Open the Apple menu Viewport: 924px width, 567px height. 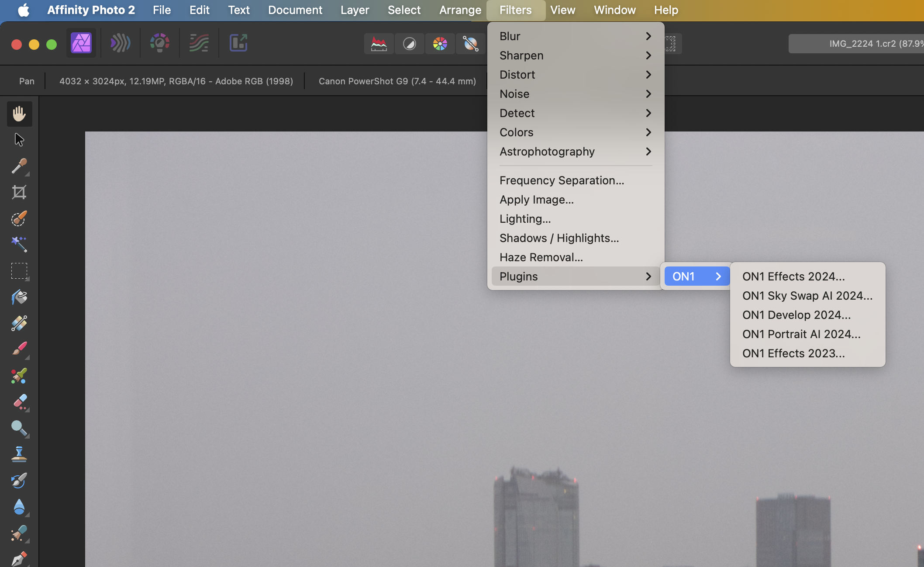click(x=24, y=10)
